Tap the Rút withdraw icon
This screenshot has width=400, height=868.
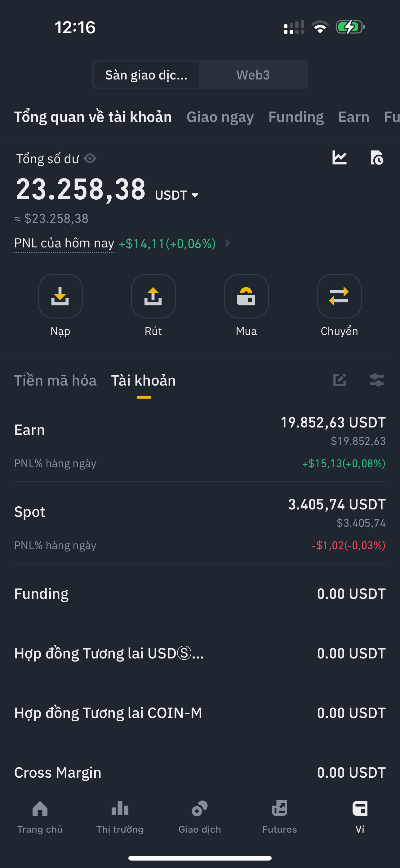153,296
